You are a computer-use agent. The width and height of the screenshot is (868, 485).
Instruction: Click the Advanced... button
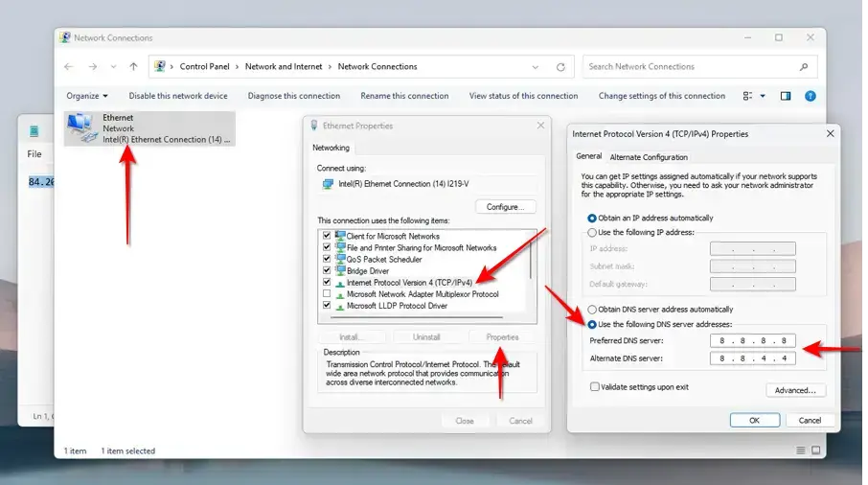[x=795, y=390]
